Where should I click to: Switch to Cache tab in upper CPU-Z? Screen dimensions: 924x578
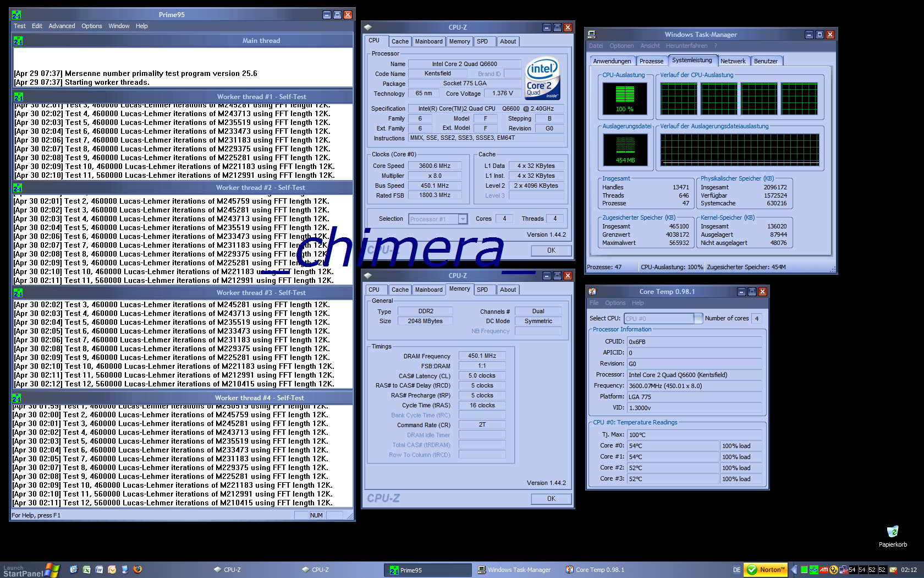400,41
